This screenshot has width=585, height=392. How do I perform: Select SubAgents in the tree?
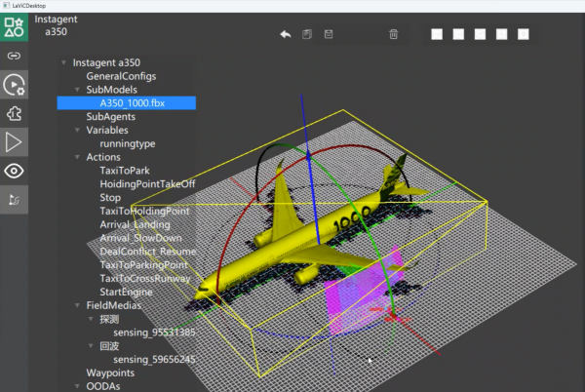[x=111, y=117]
